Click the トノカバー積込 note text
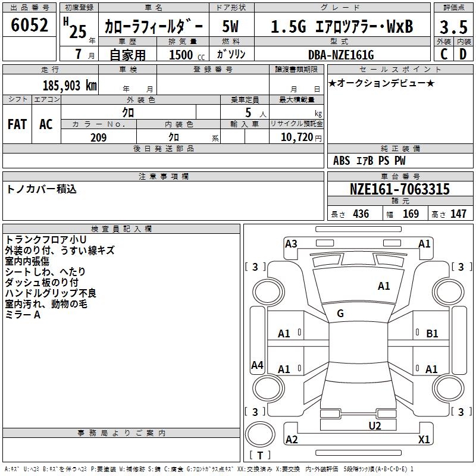 point(42,189)
